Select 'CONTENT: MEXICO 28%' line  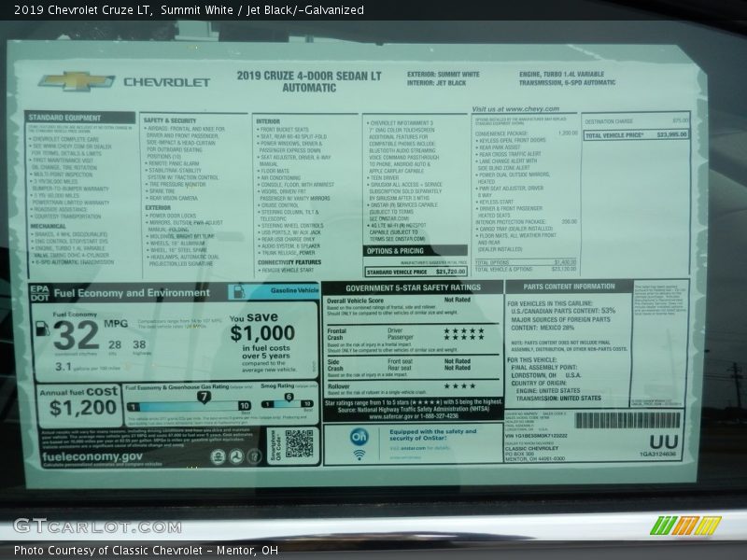(543, 329)
